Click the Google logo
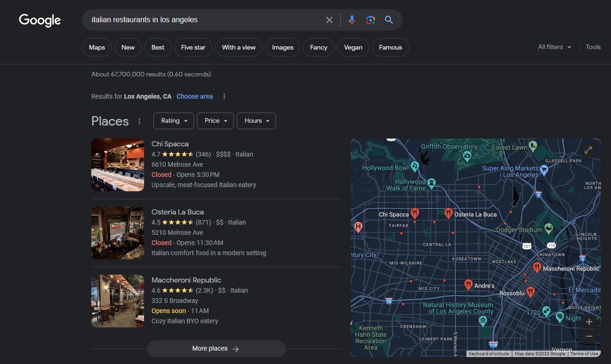 [40, 20]
